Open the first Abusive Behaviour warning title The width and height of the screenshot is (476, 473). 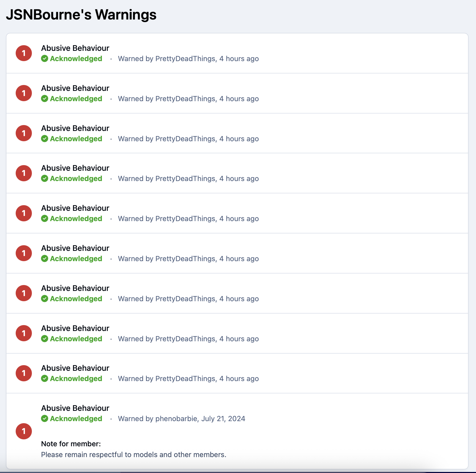pos(75,48)
